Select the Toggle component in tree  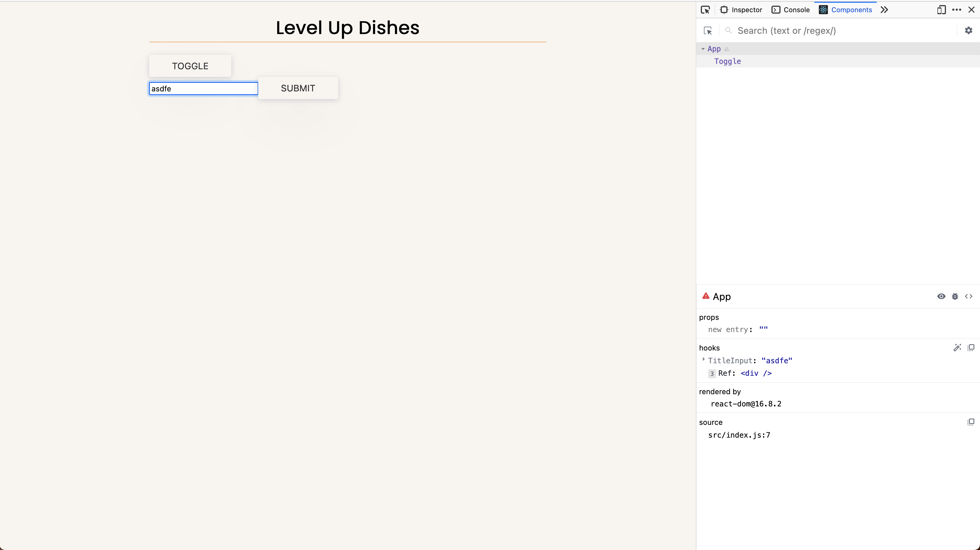pyautogui.click(x=727, y=61)
